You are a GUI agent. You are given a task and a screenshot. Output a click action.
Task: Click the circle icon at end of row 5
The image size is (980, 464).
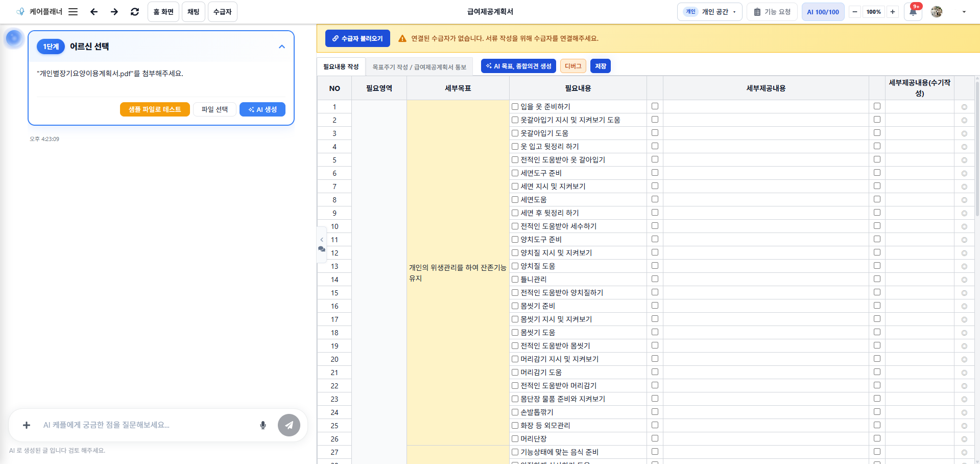[x=964, y=160]
